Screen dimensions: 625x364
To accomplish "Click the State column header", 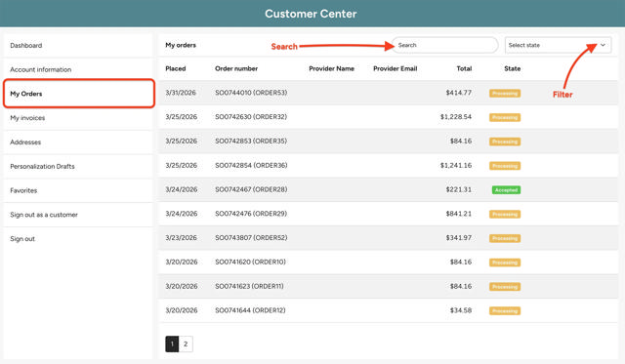I will click(x=512, y=68).
